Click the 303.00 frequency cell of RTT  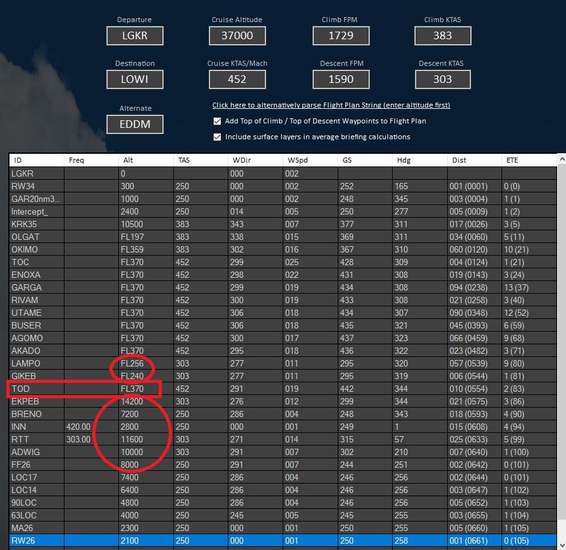[x=91, y=439]
